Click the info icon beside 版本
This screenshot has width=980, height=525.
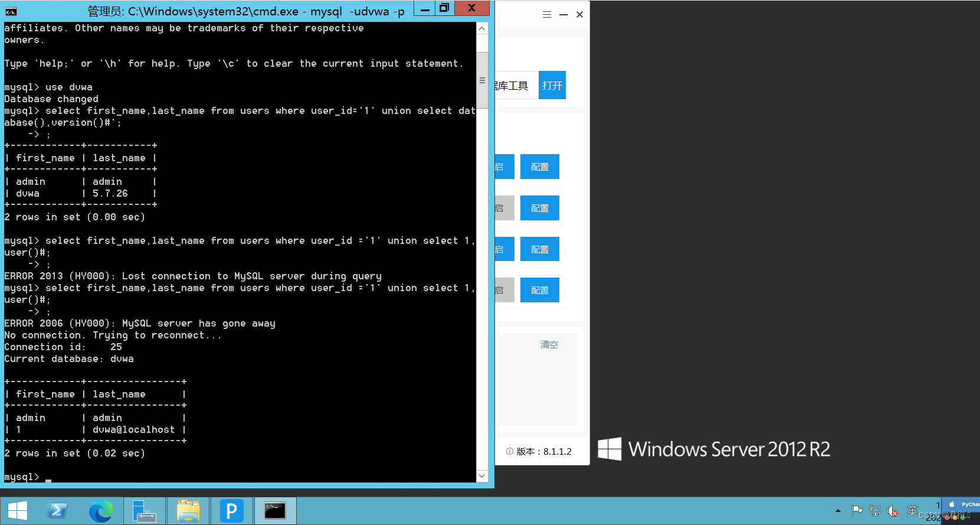pyautogui.click(x=510, y=452)
